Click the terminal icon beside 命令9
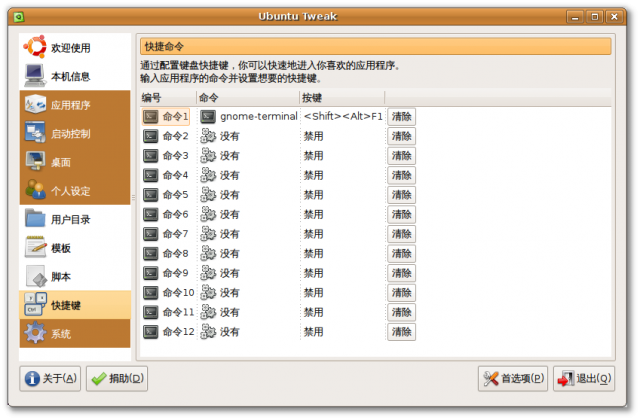 151,273
